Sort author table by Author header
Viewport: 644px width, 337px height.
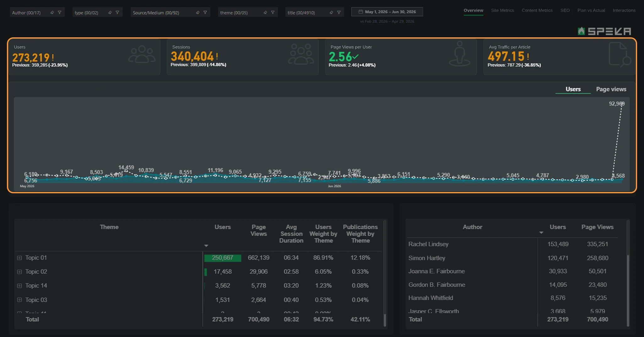472,227
